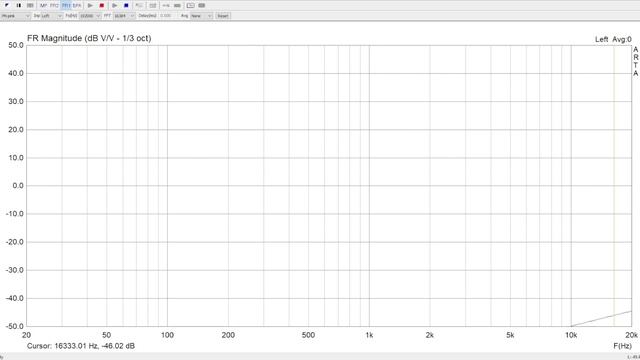Click the Delay(ms) input field

point(167,16)
